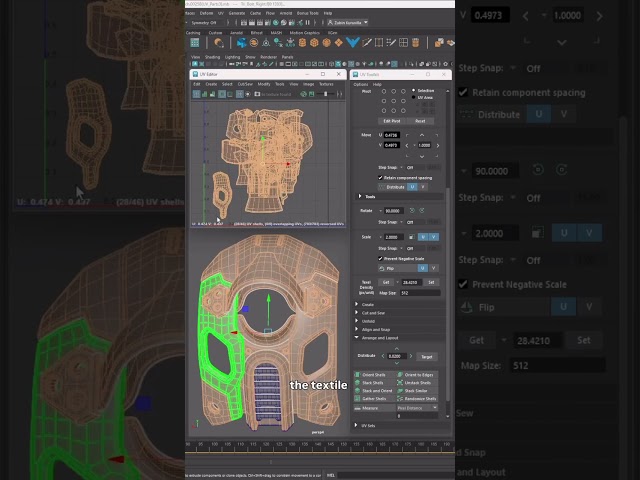Image resolution: width=640 pixels, height=480 pixels.
Task: Click the texel density Set button
Action: [x=431, y=282]
